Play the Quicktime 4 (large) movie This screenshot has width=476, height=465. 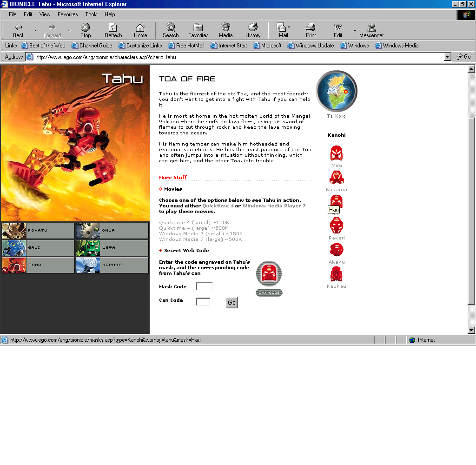(194, 228)
